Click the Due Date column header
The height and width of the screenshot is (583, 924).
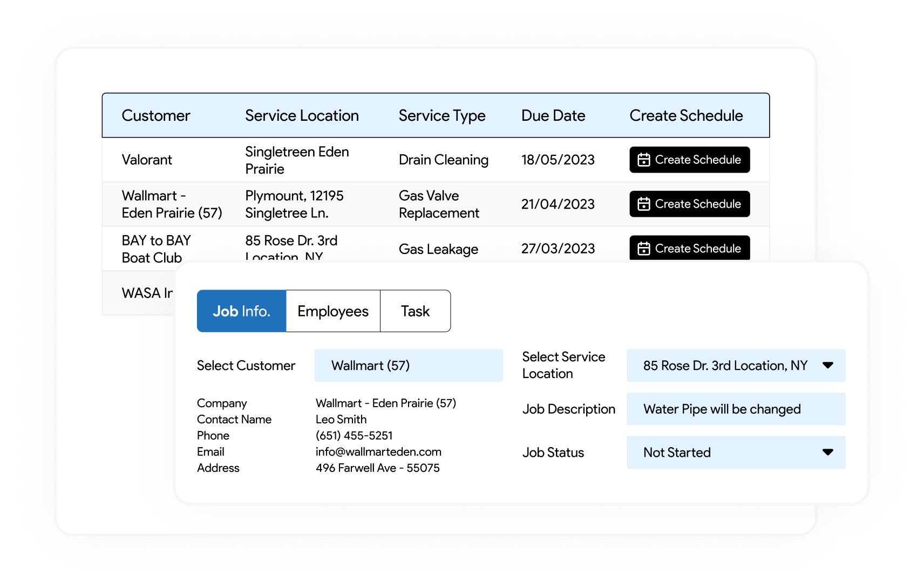tap(553, 115)
